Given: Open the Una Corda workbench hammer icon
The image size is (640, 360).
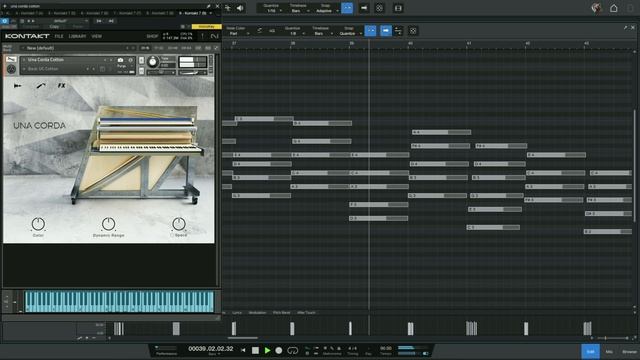Looking at the screenshot, I should coord(41,86).
